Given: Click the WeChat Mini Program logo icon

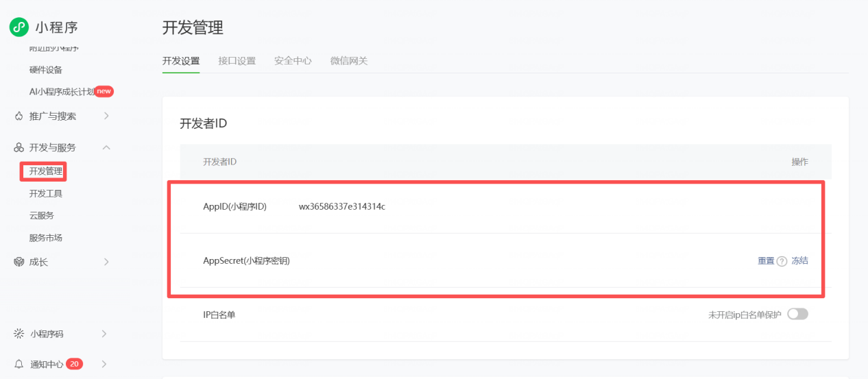Looking at the screenshot, I should coord(19,27).
